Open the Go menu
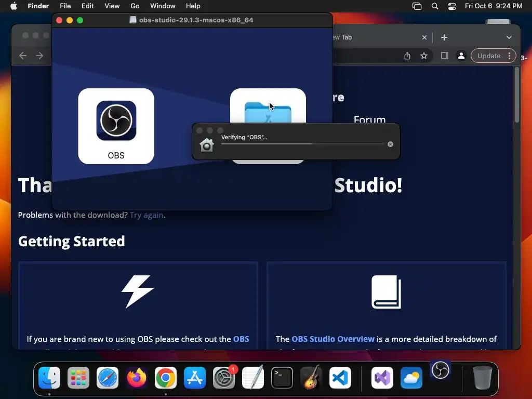This screenshot has width=532, height=399. (135, 6)
